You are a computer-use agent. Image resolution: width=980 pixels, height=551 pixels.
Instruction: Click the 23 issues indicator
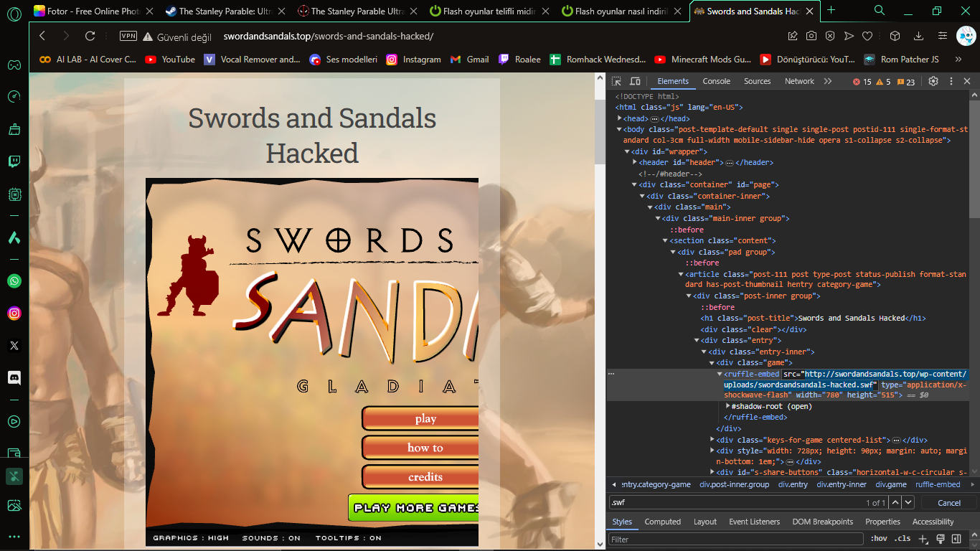click(905, 82)
